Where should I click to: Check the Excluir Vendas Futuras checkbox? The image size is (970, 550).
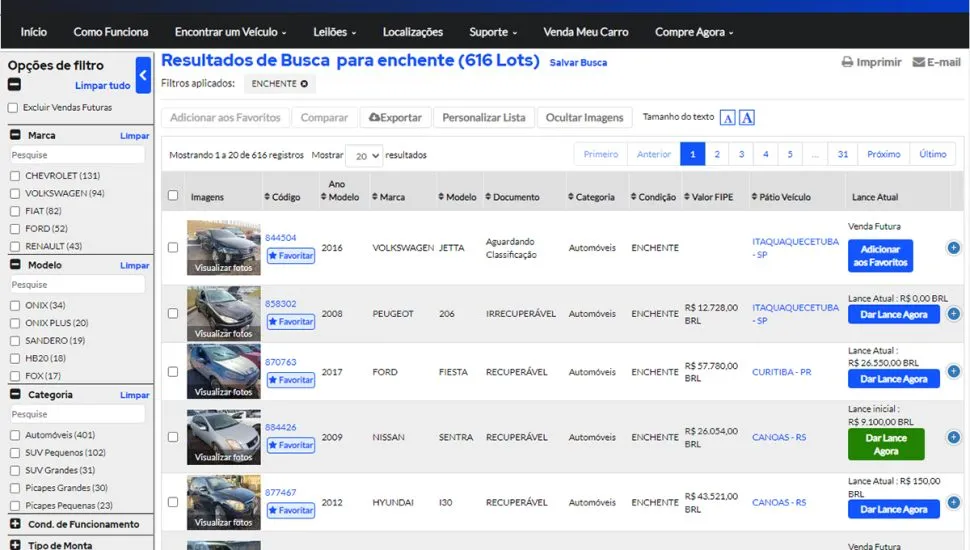[13, 108]
